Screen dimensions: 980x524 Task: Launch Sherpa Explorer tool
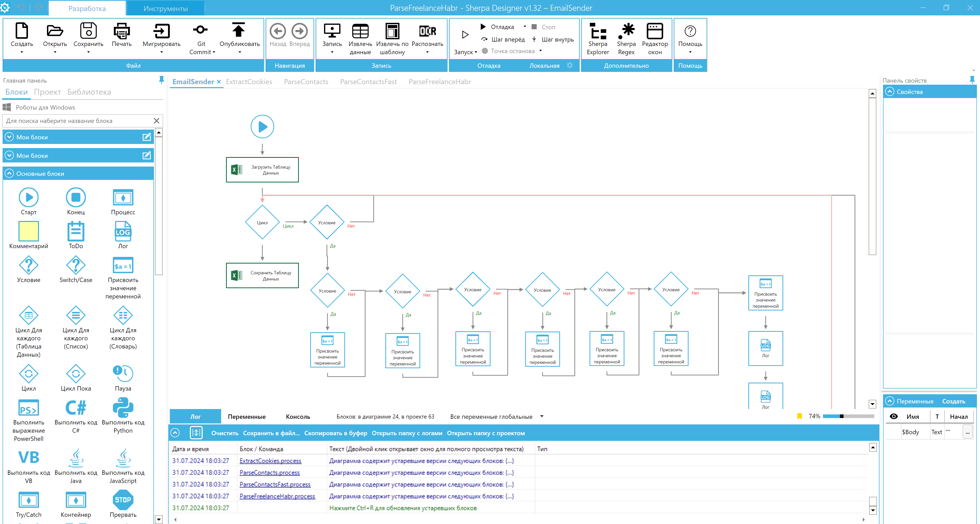tap(598, 31)
